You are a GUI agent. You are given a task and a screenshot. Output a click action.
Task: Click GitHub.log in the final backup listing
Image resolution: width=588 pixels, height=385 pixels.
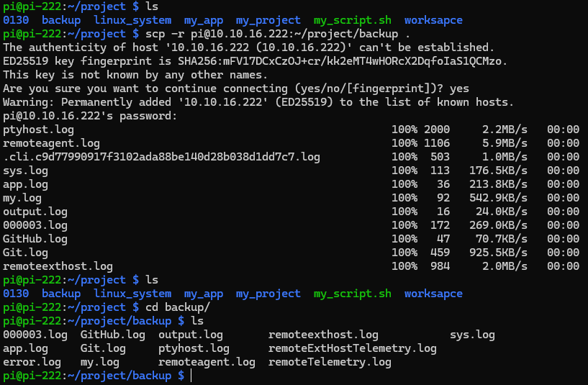pyautogui.click(x=112, y=335)
